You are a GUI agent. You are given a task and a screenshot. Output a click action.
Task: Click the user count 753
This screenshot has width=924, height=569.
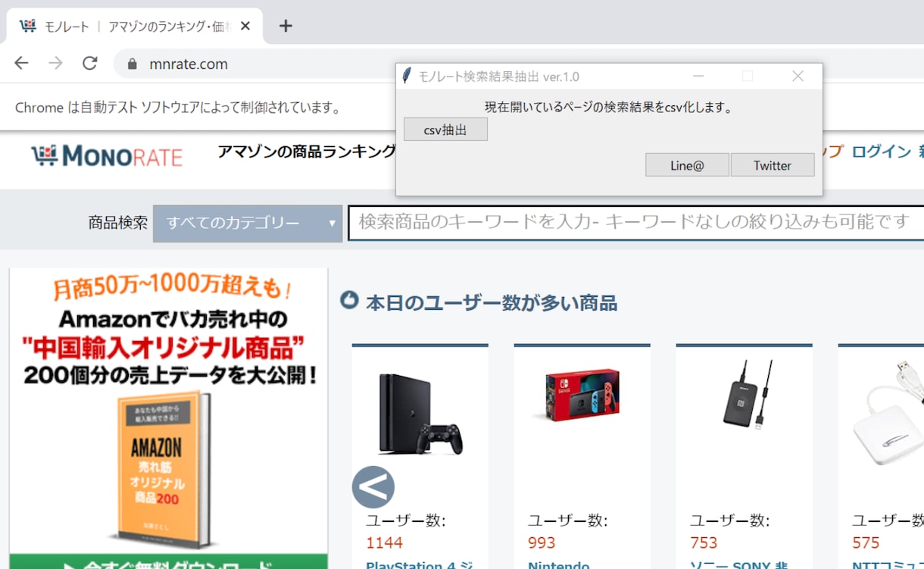[704, 542]
